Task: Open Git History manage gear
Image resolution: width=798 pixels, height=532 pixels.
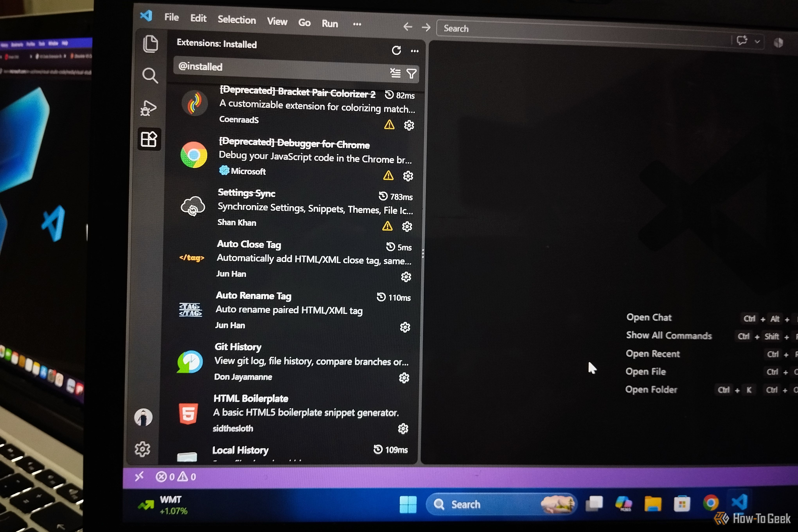Action: [x=404, y=378]
